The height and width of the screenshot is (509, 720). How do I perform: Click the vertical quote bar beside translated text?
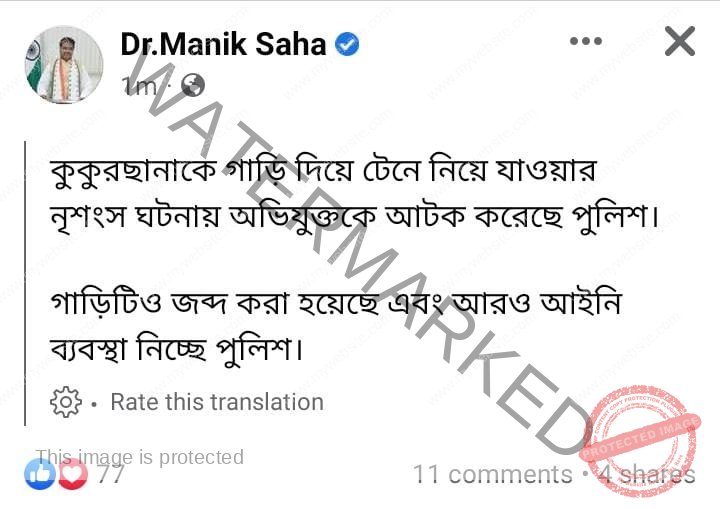(x=25, y=283)
